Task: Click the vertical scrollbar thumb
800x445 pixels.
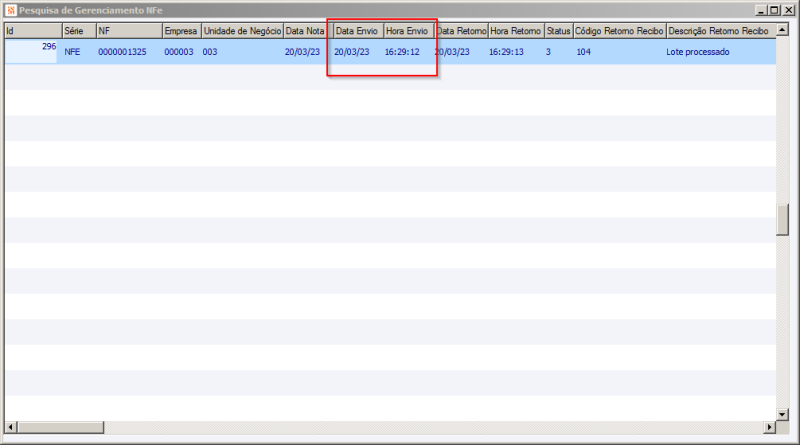Action: pyautogui.click(x=782, y=220)
